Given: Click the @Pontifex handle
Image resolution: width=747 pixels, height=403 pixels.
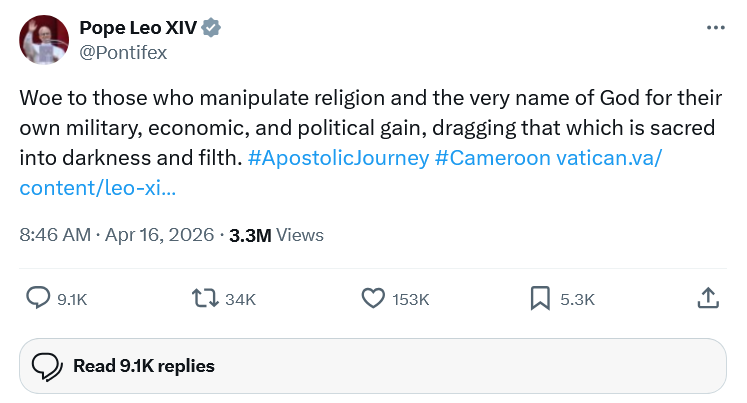Looking at the screenshot, I should pos(123,53).
